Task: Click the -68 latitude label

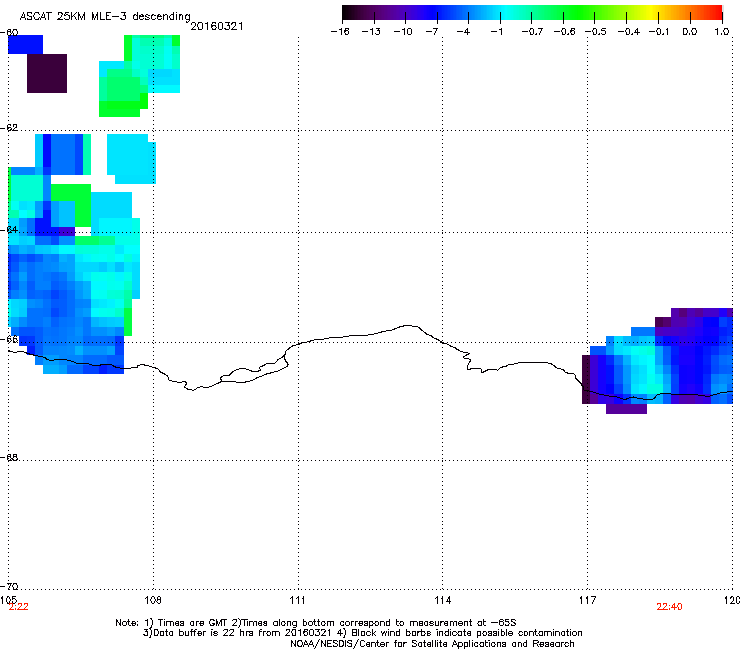Action: (9, 457)
